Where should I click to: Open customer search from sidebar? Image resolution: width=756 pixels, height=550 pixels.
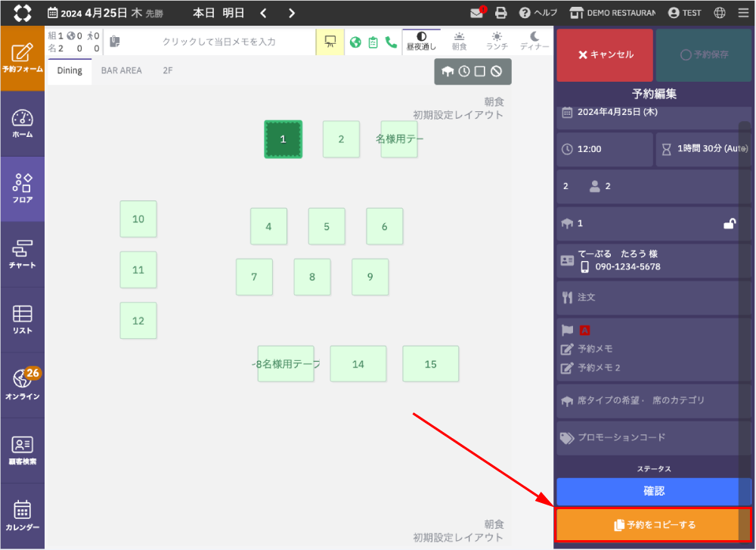[23, 450]
